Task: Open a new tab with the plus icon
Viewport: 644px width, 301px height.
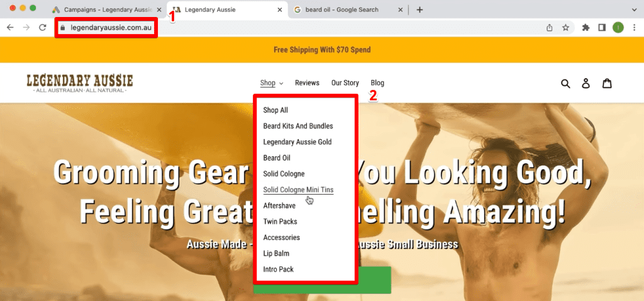Action: coord(419,10)
